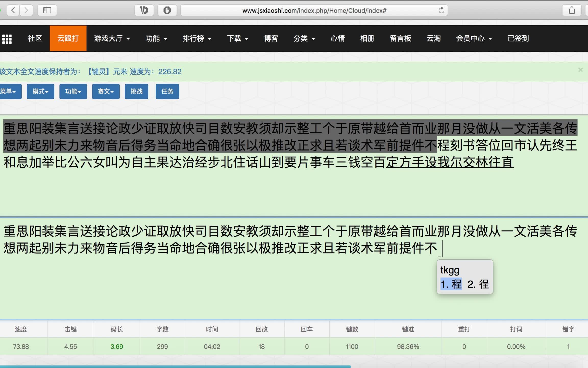The height and width of the screenshot is (368, 588).
Task: Click the 时间 column header
Action: pos(212,329)
